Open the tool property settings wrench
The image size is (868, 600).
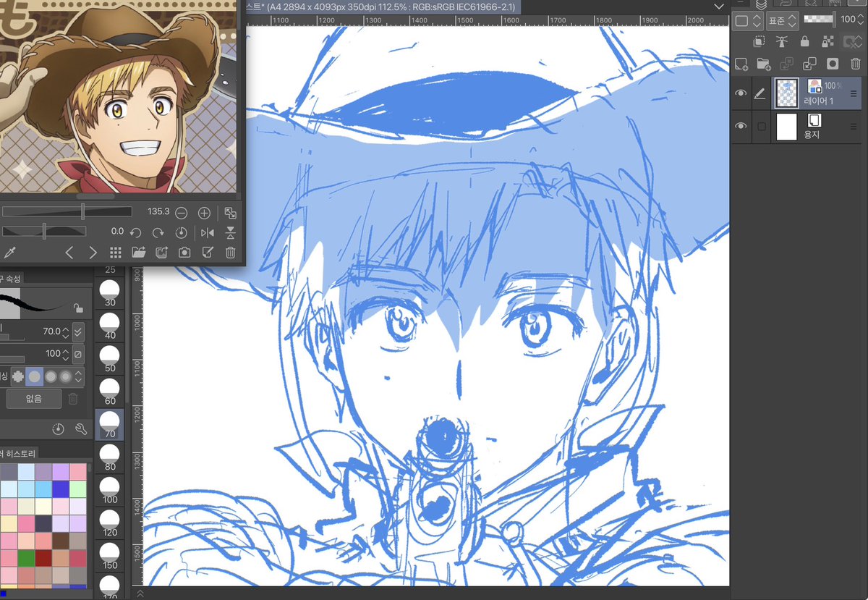[81, 429]
